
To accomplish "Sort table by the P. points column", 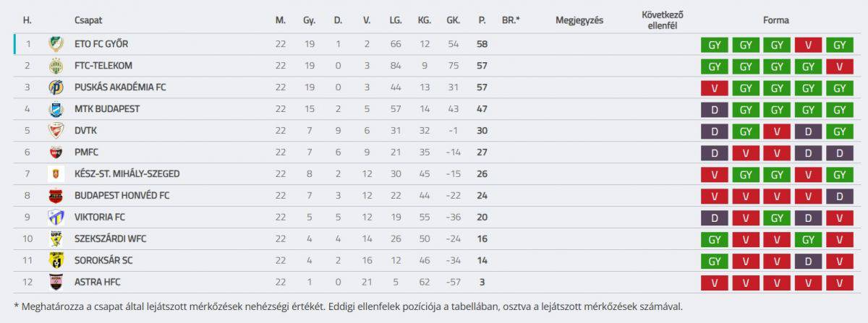I will click(482, 20).
